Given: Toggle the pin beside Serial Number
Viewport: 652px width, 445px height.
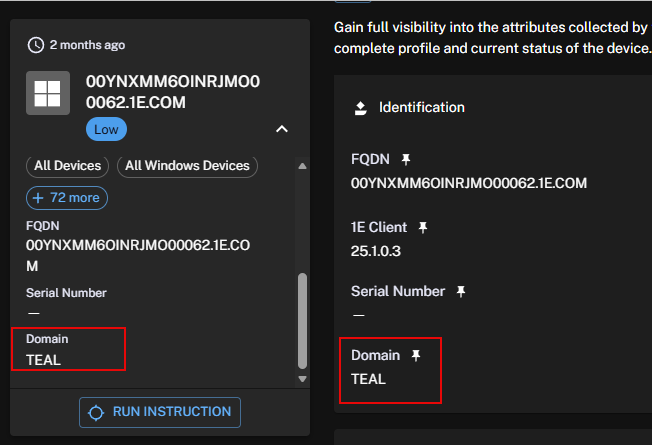Looking at the screenshot, I should (461, 291).
